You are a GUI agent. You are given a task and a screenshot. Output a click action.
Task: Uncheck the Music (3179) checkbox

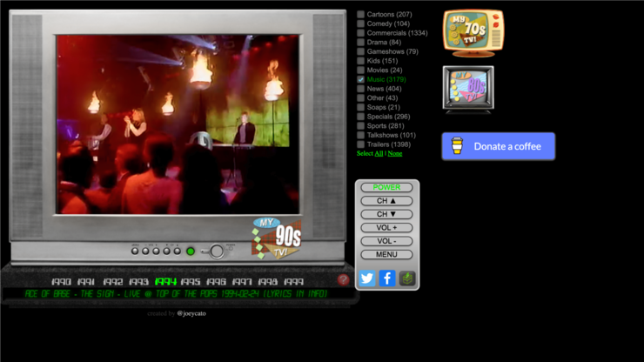[360, 79]
